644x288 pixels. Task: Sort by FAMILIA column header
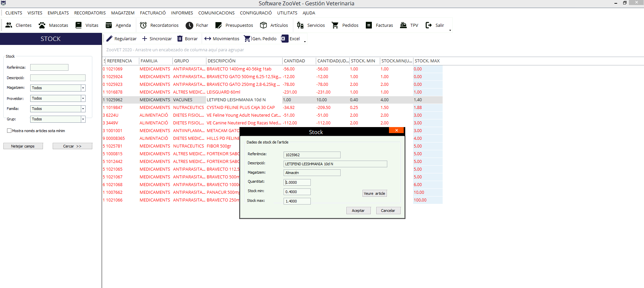coord(156,61)
